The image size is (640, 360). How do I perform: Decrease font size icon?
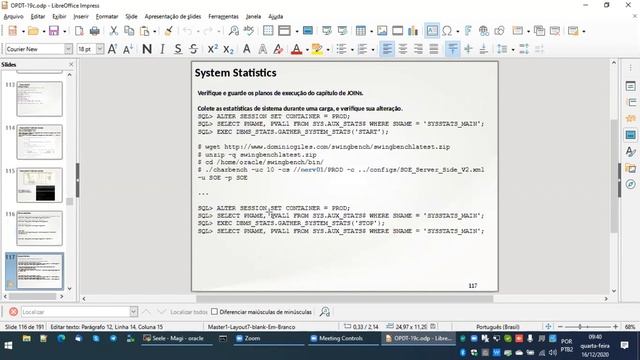click(x=128, y=49)
